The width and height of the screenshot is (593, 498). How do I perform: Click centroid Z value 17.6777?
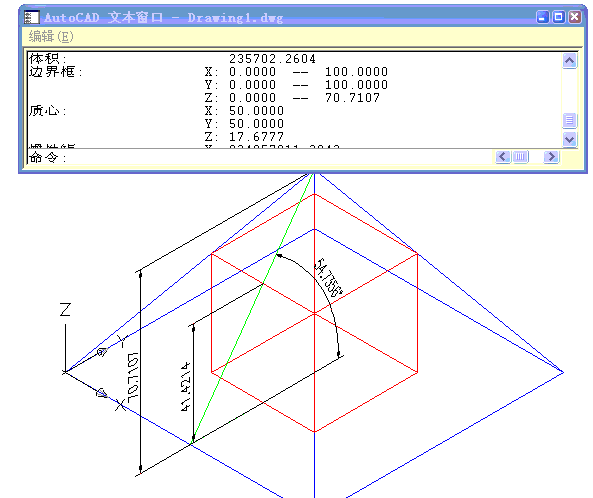pyautogui.click(x=256, y=137)
